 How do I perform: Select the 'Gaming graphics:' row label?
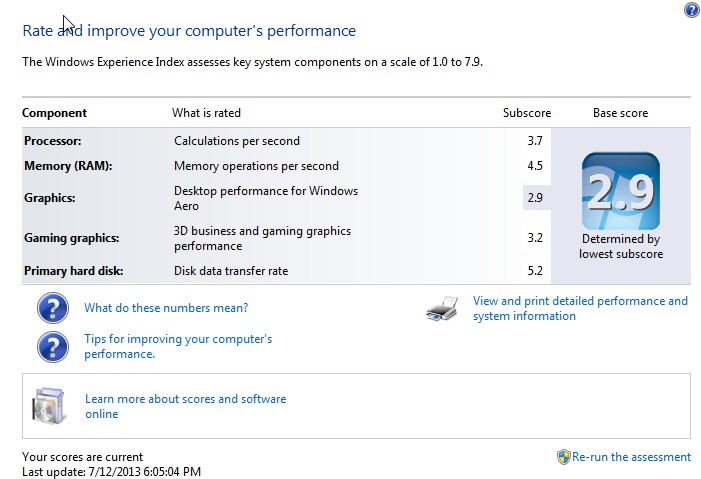click(72, 237)
